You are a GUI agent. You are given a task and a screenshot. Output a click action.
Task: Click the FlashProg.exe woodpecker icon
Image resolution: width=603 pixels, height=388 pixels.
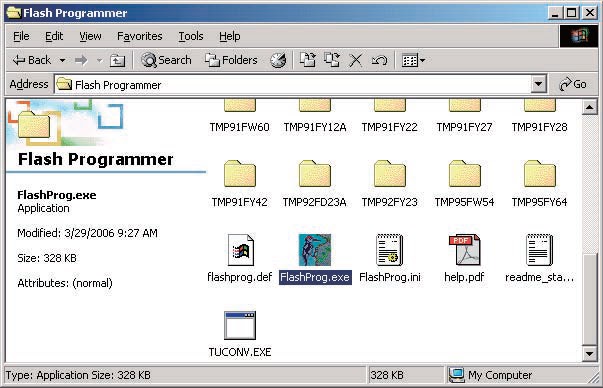315,250
